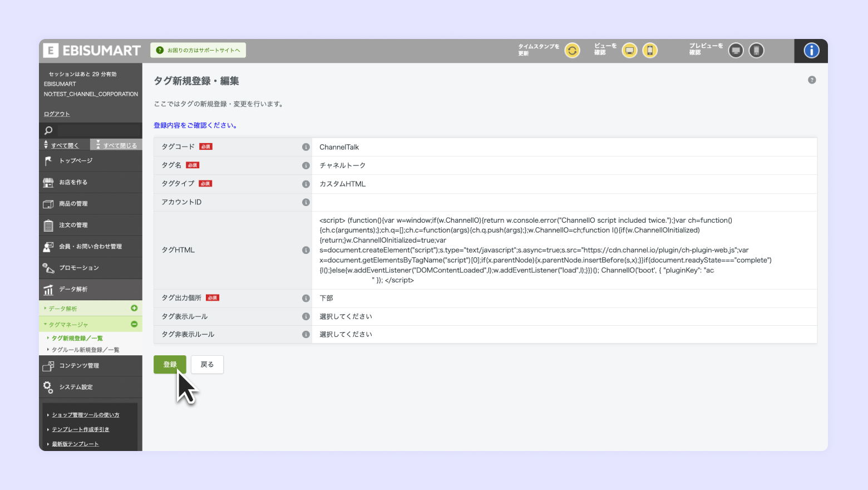Click info icon for タグタイプ row
This screenshot has height=490, width=868.
305,184
